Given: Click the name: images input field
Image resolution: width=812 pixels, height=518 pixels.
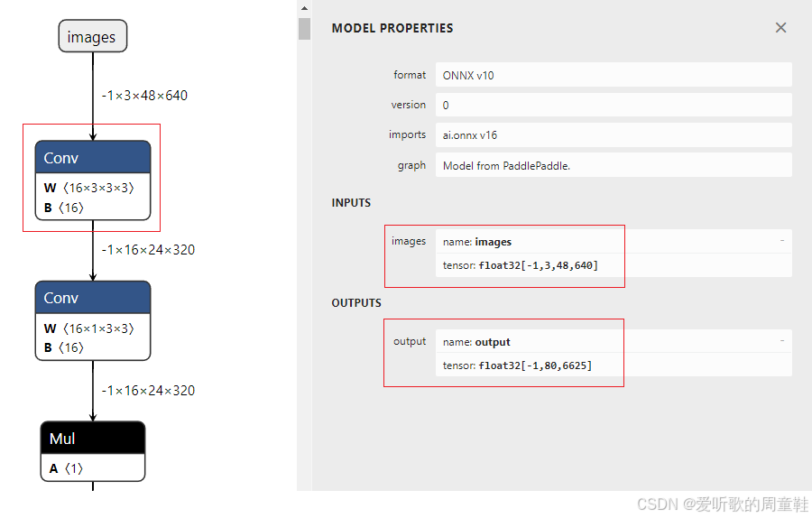Looking at the screenshot, I should pos(614,241).
